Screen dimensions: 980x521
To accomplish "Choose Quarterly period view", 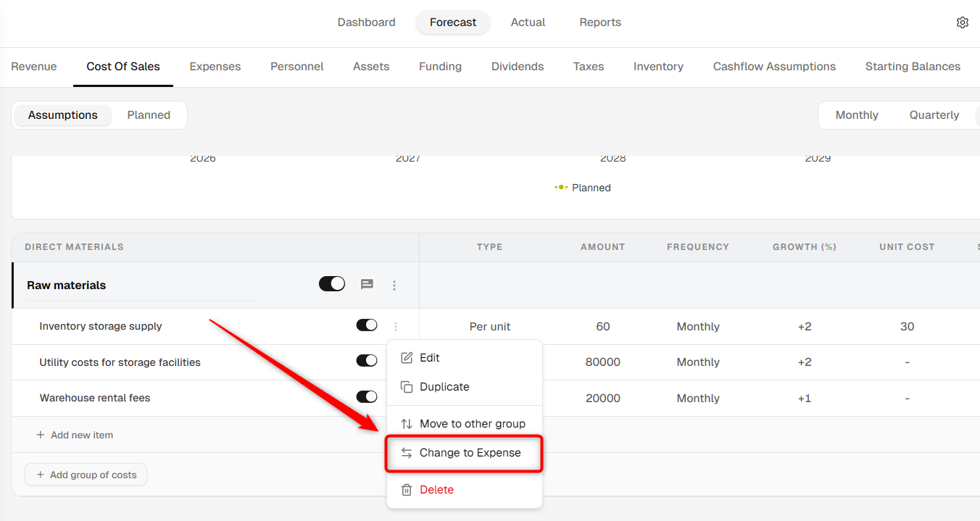I will click(x=934, y=115).
